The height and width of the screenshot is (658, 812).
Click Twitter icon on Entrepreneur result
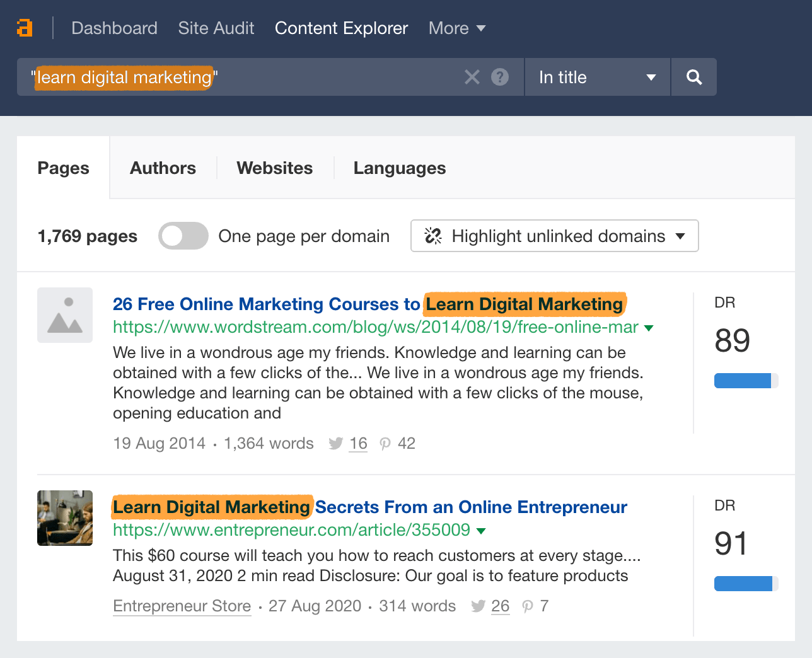pyautogui.click(x=478, y=606)
